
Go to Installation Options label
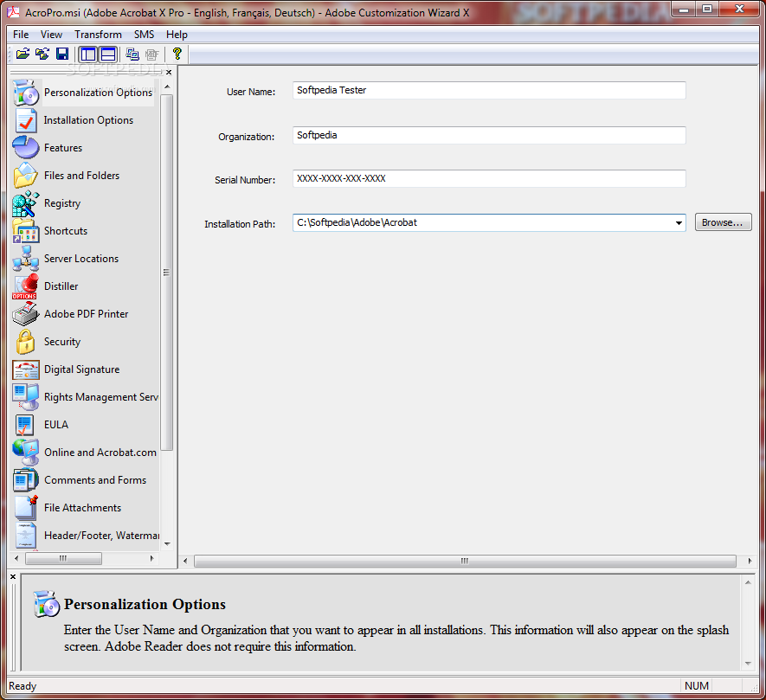click(88, 120)
